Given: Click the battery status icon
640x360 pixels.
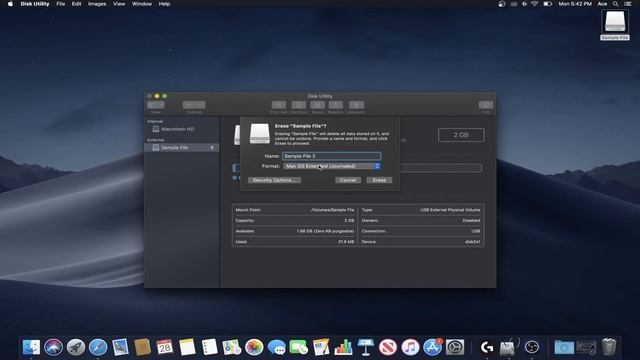Looking at the screenshot, I should (547, 4).
